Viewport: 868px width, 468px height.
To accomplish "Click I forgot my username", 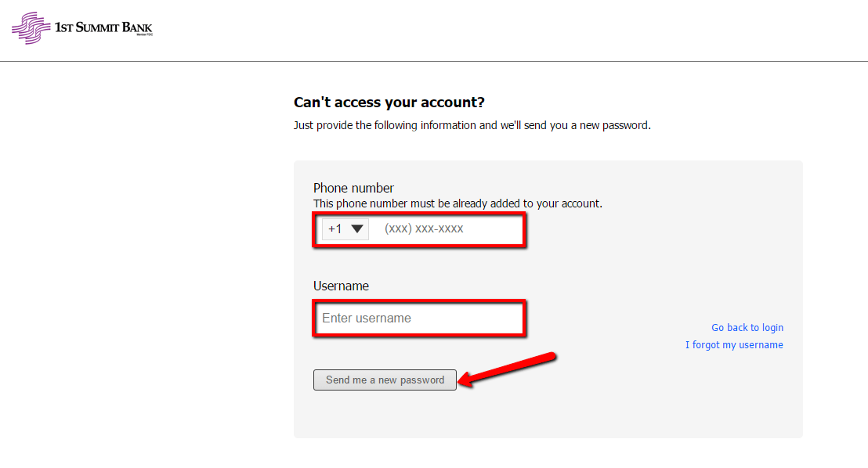I will click(x=734, y=344).
